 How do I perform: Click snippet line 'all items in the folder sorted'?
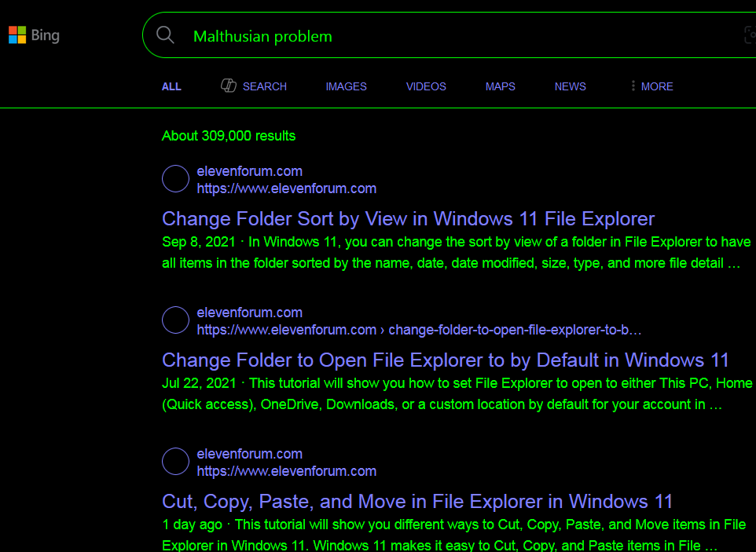pyautogui.click(x=451, y=263)
